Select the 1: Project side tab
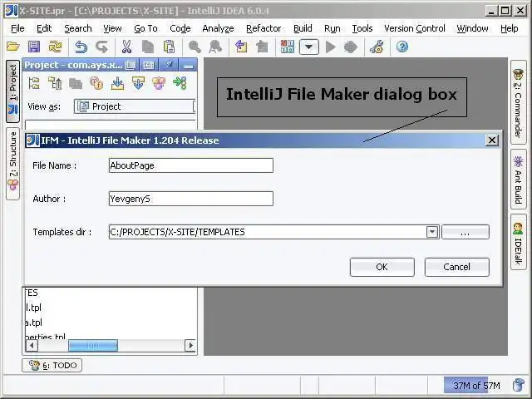The height and width of the screenshot is (399, 532). [13, 91]
